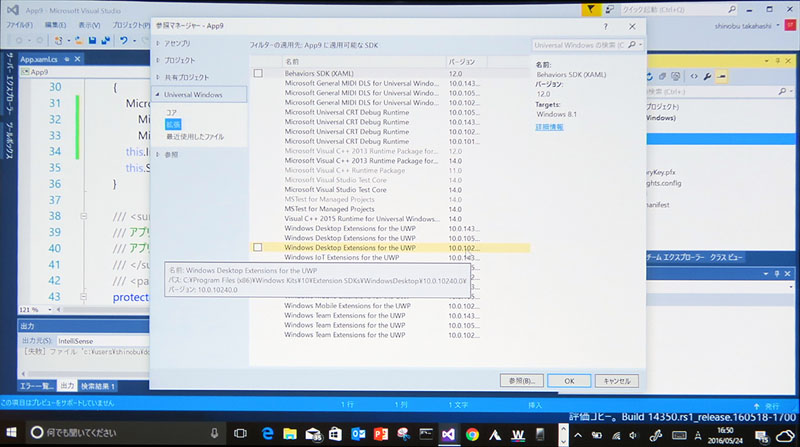Open the Task View taskbar button
This screenshot has width=800, height=447.
tap(240, 434)
